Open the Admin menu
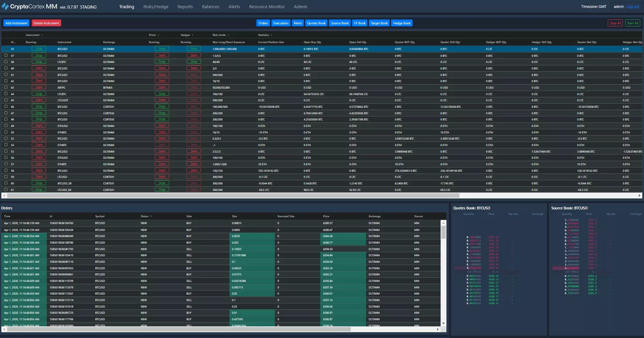Screen dimensions: 644x338 coord(300,6)
